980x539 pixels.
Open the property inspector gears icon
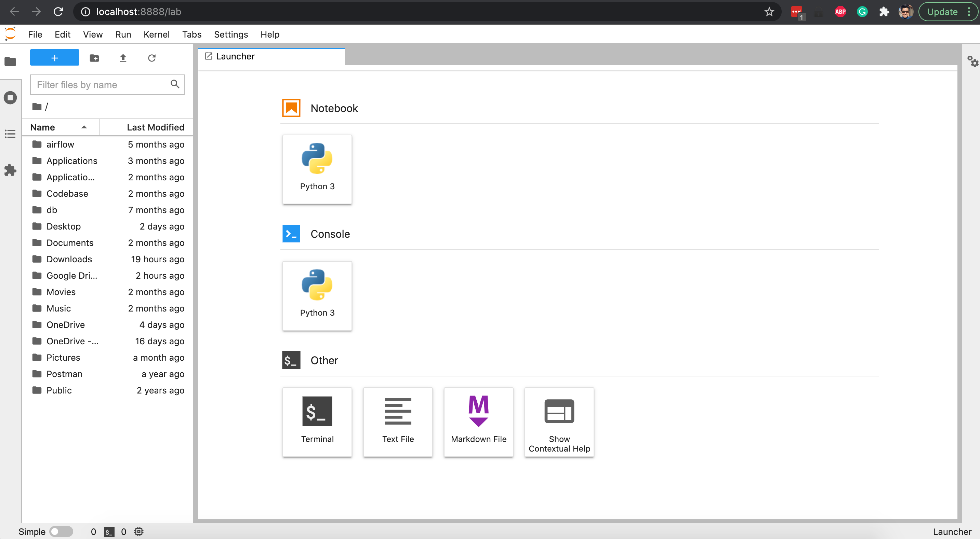click(x=972, y=61)
